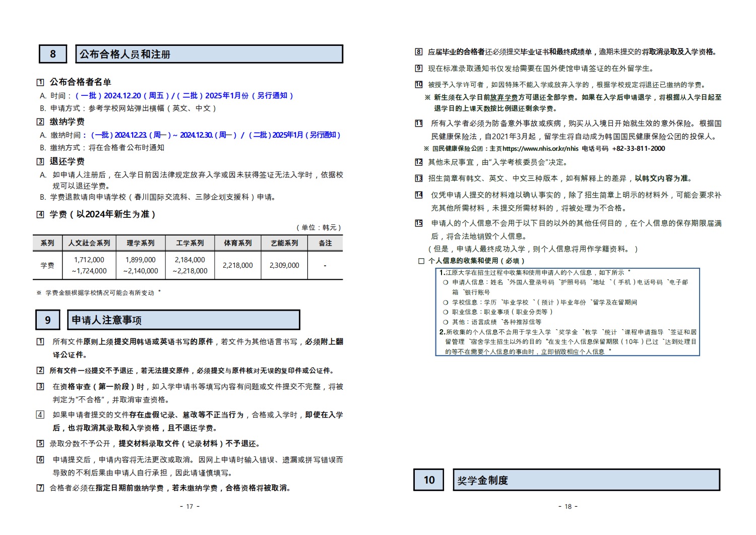
Task: Click the section number 9 box
Action: (48, 320)
